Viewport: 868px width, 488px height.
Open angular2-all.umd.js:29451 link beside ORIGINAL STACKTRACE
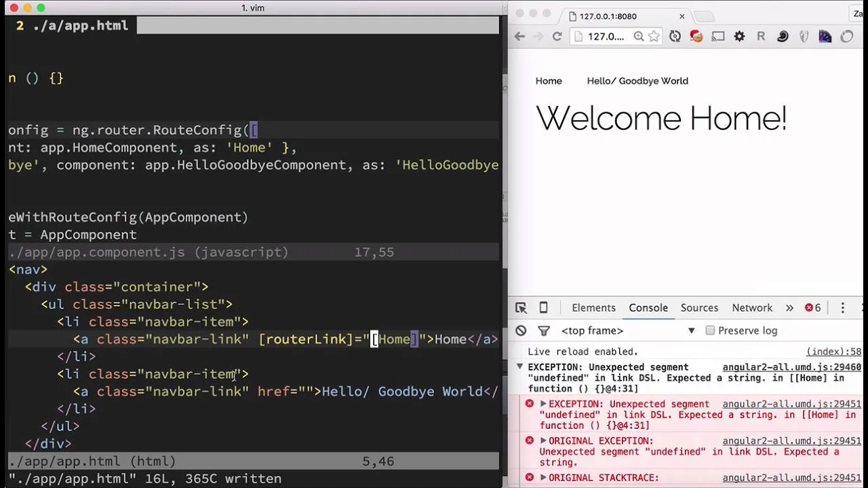[791, 477]
